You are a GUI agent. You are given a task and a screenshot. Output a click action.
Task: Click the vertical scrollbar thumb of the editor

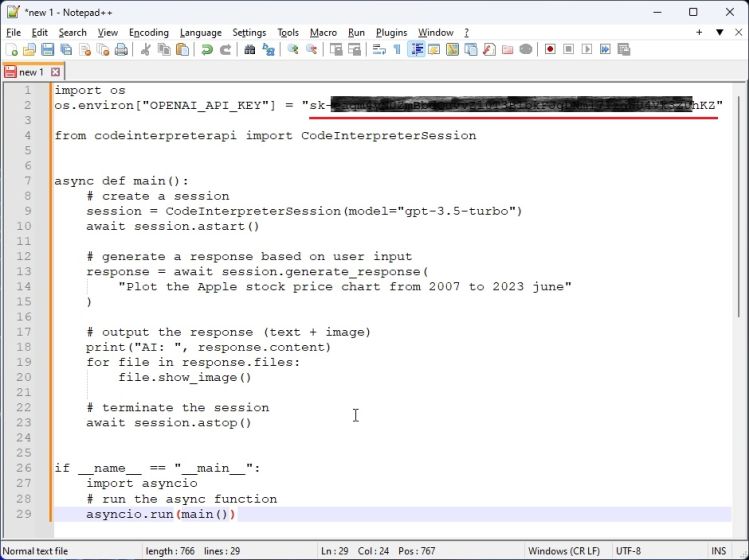[x=739, y=206]
